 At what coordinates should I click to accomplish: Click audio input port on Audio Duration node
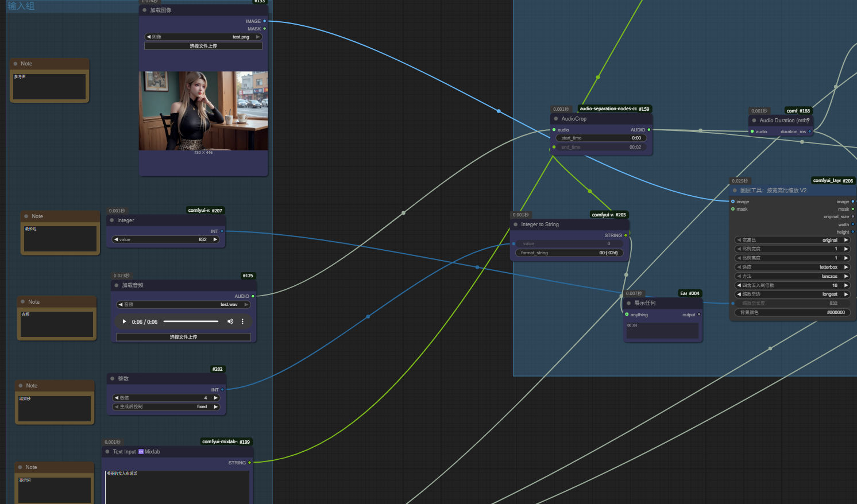752,131
